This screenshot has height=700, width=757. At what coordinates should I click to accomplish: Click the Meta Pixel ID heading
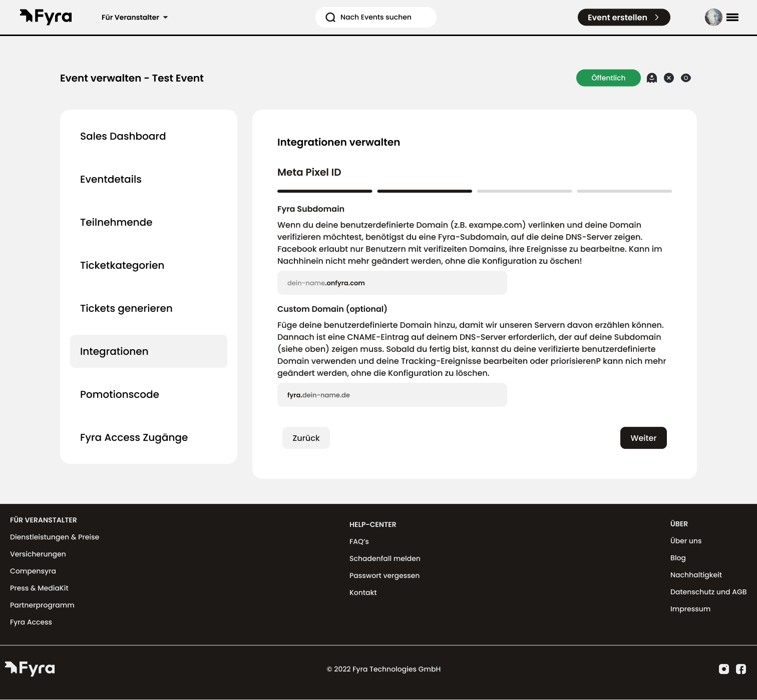(309, 172)
